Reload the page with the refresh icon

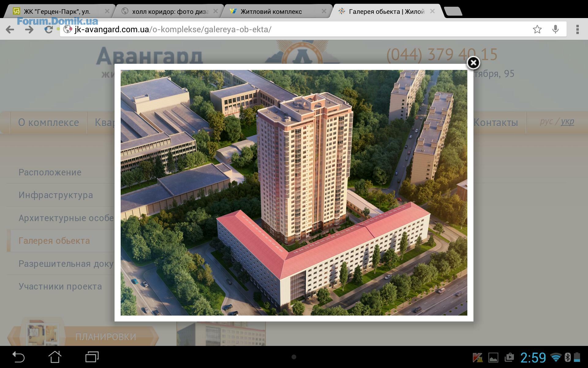pyautogui.click(x=48, y=29)
